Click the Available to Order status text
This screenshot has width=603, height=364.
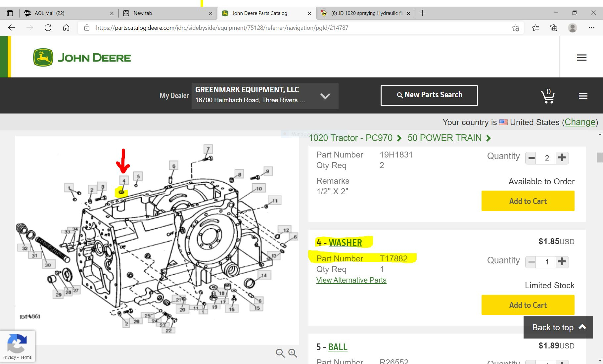tap(541, 181)
